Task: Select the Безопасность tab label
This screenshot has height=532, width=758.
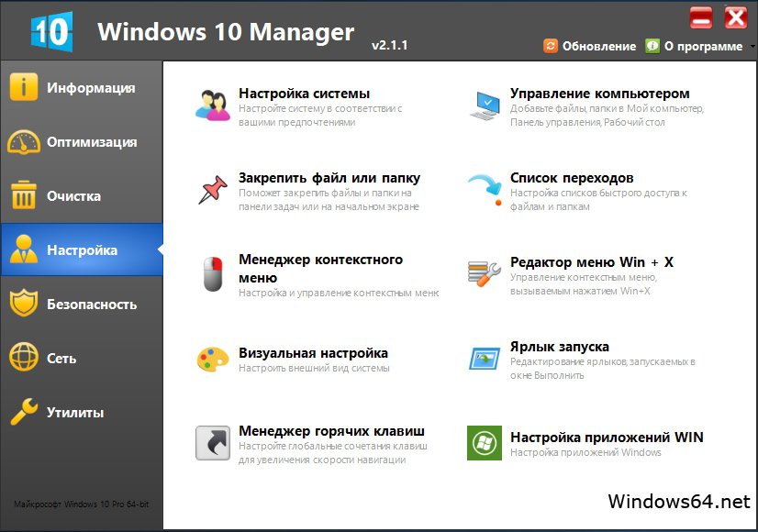Action: pyautogui.click(x=92, y=305)
